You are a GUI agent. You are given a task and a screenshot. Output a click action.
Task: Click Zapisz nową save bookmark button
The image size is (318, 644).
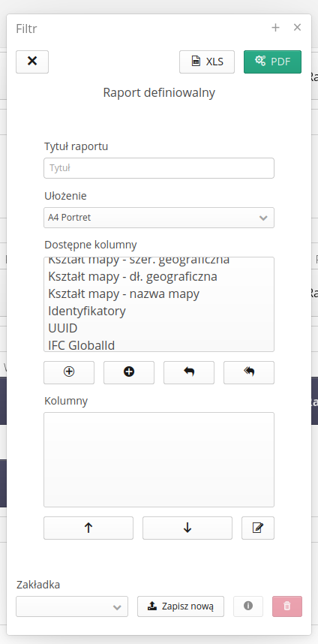point(181,606)
